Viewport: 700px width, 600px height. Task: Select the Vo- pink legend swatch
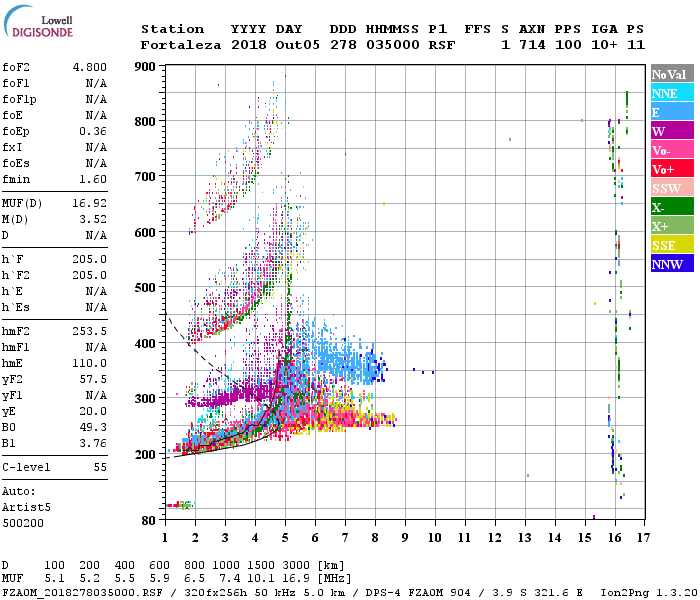pyautogui.click(x=672, y=150)
